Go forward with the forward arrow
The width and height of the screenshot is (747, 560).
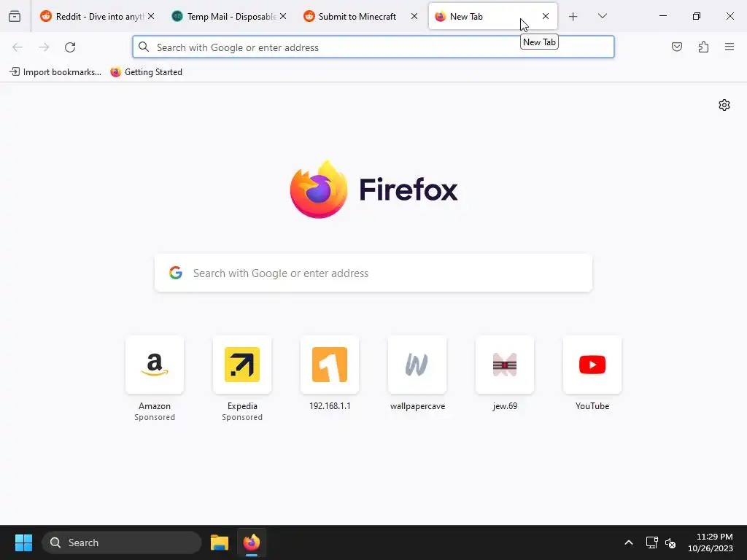44,47
